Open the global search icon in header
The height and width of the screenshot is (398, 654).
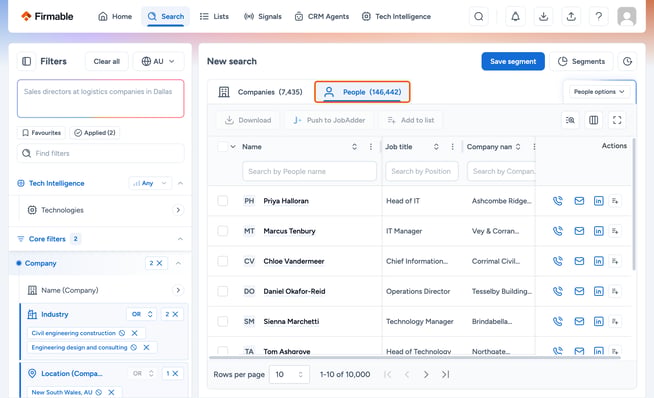(478, 17)
